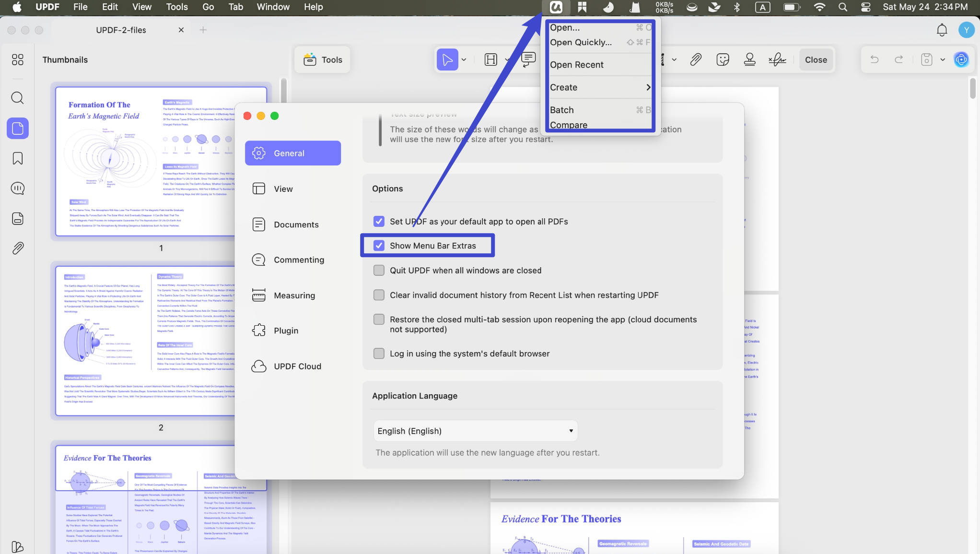980x554 pixels.
Task: Open the Go menu in menu bar
Action: tap(208, 7)
